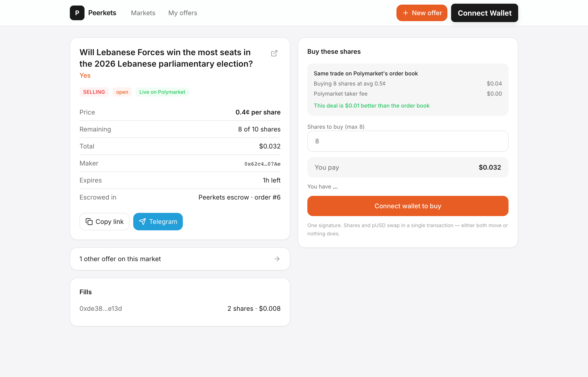The height and width of the screenshot is (377, 588).
Task: Create a New offer
Action: [x=422, y=13]
